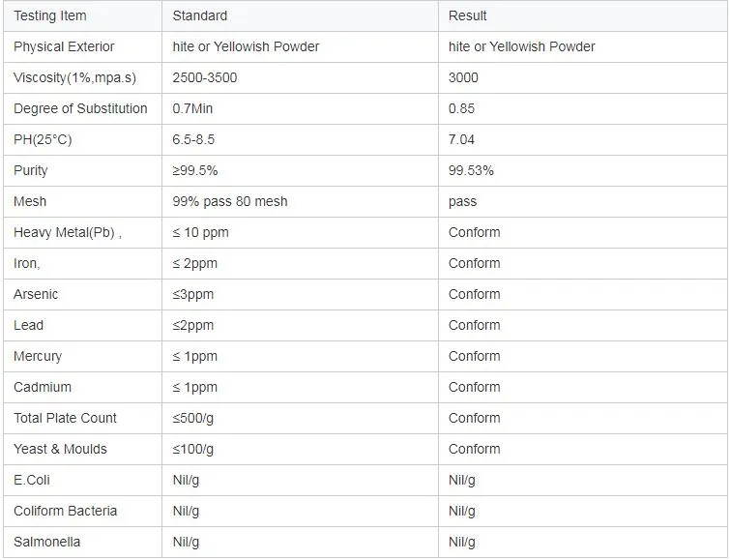Click the 'Standard' column header
Image resolution: width=730 pixels, height=560 pixels.
click(x=200, y=15)
